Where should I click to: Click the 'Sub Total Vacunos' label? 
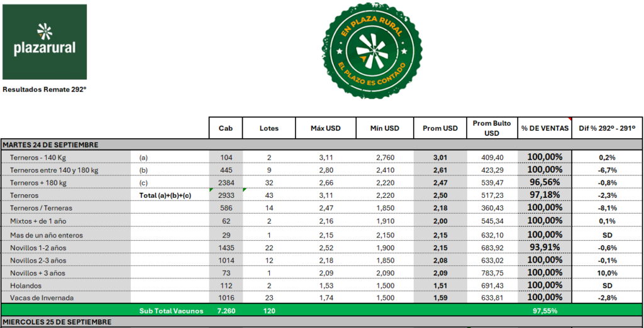click(171, 311)
